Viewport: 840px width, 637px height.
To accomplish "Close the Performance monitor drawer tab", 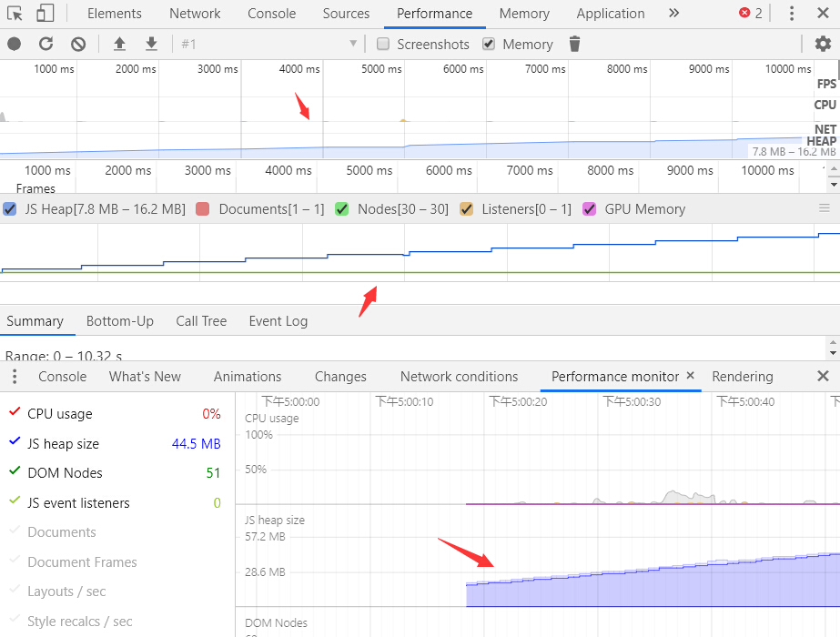I will coord(690,376).
